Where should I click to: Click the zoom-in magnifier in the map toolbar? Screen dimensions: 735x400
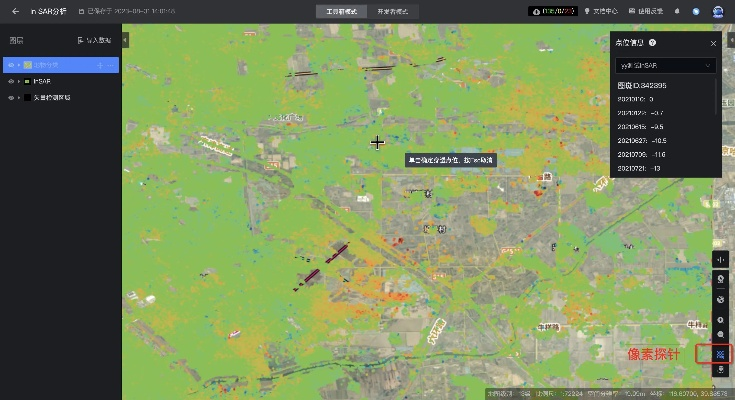point(721,334)
